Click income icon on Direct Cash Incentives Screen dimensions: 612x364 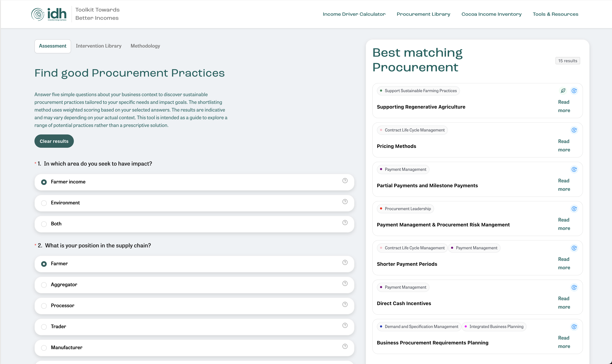pos(574,287)
